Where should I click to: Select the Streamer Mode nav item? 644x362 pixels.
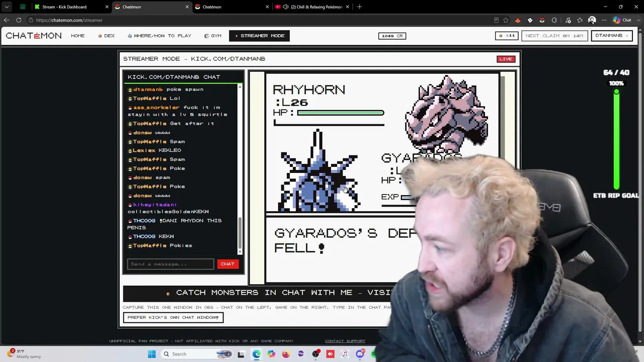point(260,36)
